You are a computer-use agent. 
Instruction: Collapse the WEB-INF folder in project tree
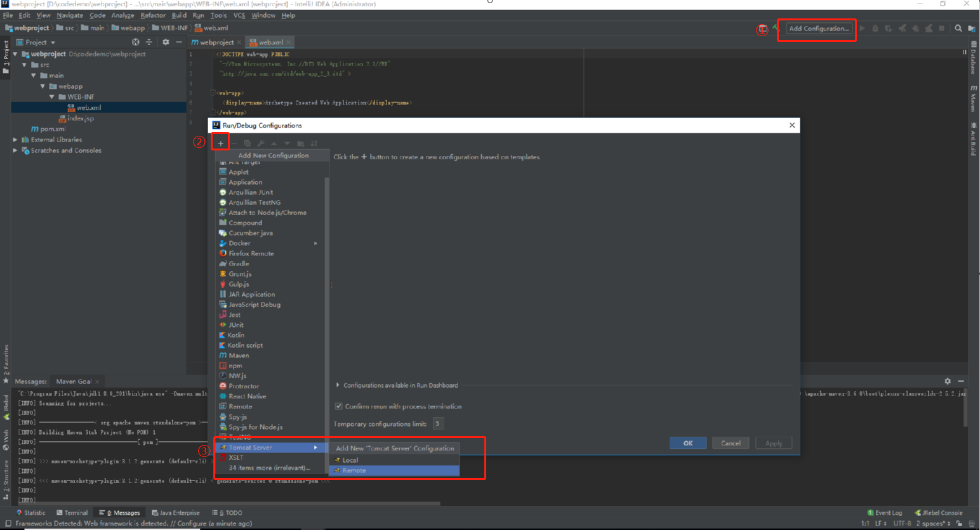[x=52, y=96]
